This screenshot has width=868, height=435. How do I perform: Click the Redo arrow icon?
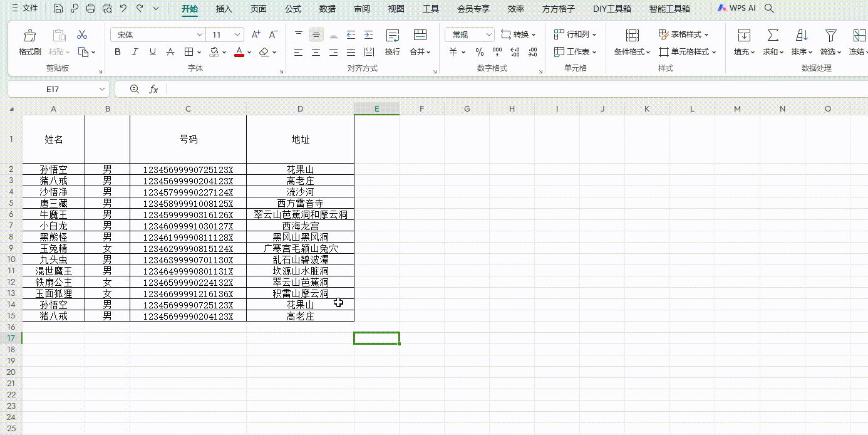[x=140, y=9]
